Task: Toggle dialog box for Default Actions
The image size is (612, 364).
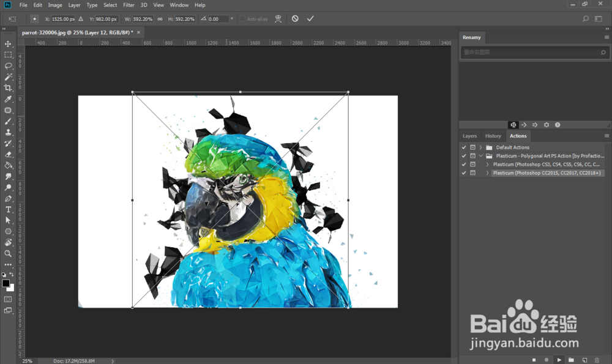Action: click(472, 147)
